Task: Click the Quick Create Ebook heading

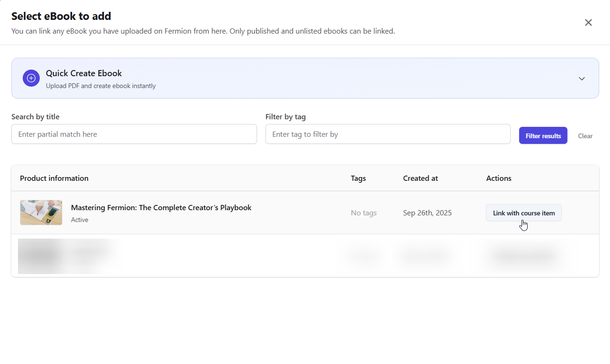Action: point(84,73)
